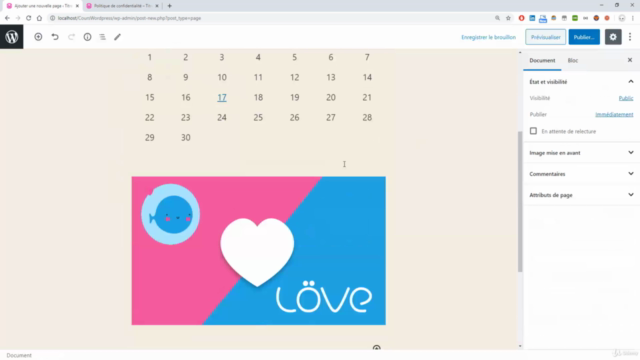Select the Löve heart image block
640x360 pixels.
coord(258,251)
